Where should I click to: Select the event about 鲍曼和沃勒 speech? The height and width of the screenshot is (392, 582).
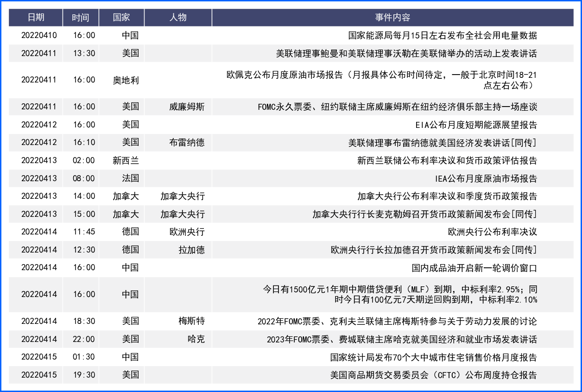tap(406, 53)
